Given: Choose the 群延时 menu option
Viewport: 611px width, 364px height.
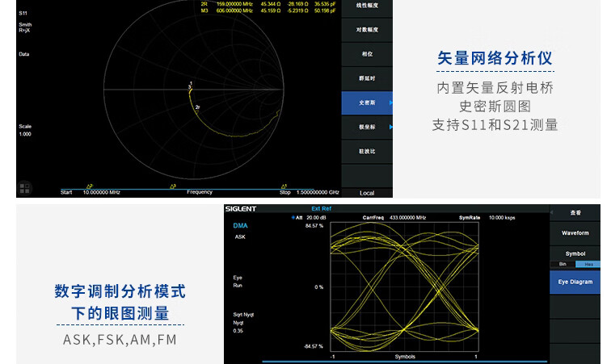Looking at the screenshot, I should 367,78.
